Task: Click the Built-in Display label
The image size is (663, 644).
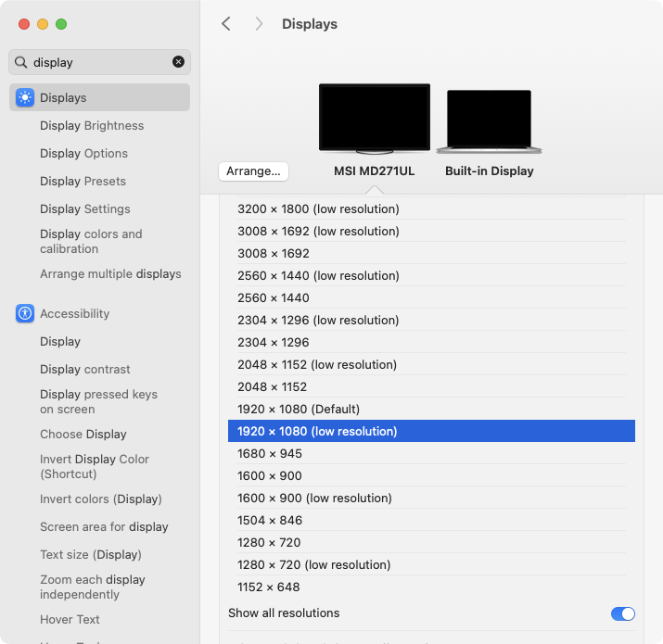Action: (490, 171)
